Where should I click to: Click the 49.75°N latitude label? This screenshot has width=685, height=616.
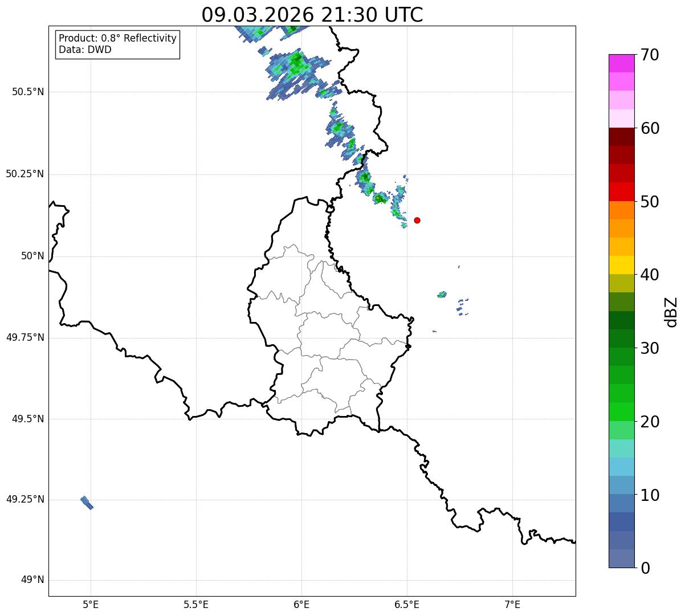(x=25, y=337)
